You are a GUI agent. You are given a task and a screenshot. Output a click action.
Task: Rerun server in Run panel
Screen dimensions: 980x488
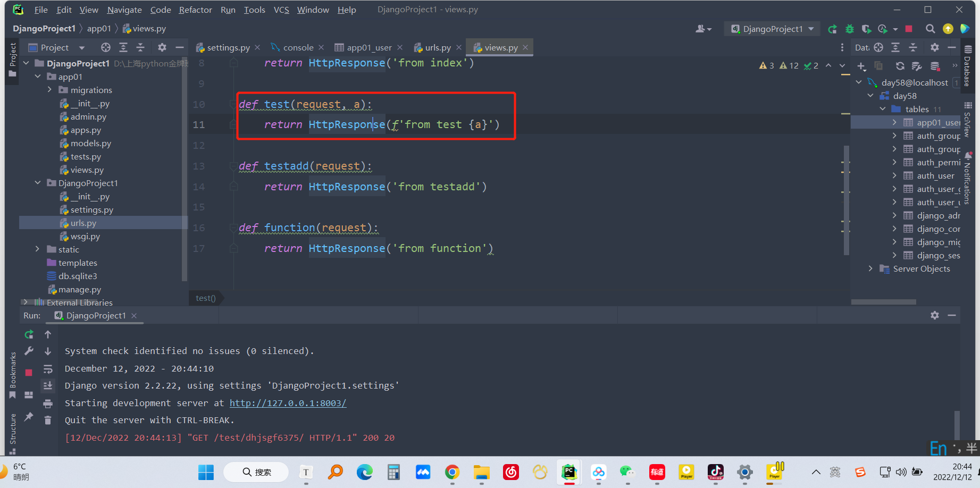click(x=29, y=334)
